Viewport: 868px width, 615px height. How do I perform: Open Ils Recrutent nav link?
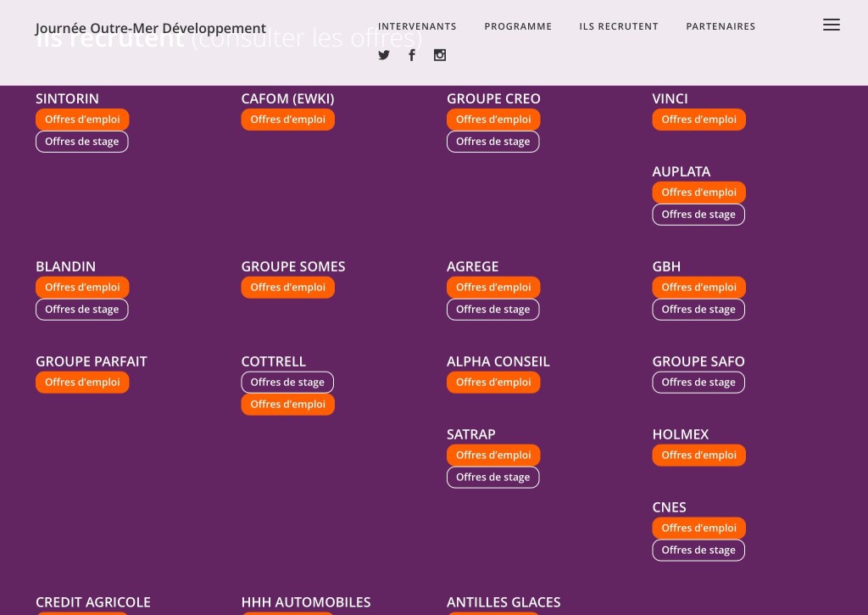(619, 26)
